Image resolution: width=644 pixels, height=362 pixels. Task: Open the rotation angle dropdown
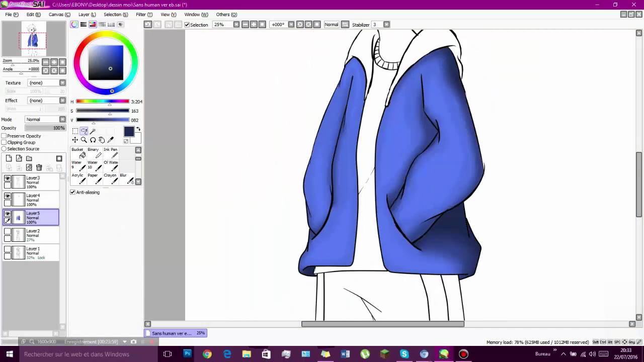pyautogui.click(x=291, y=25)
